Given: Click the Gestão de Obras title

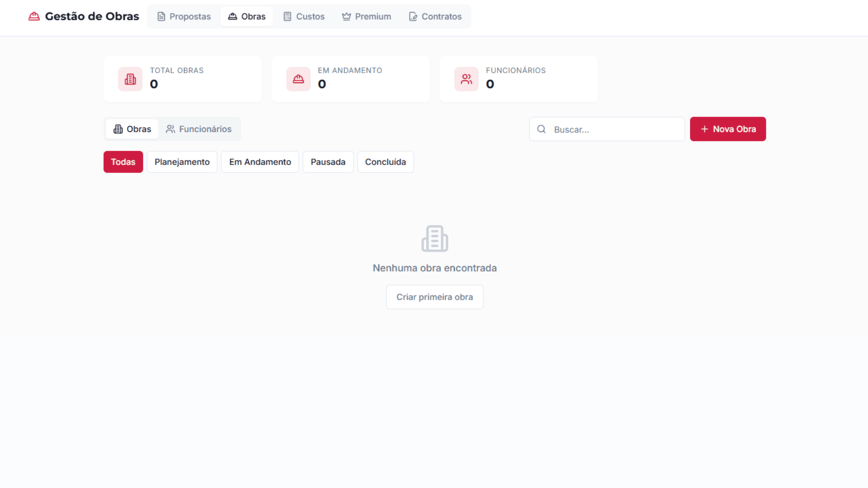Looking at the screenshot, I should tap(92, 16).
